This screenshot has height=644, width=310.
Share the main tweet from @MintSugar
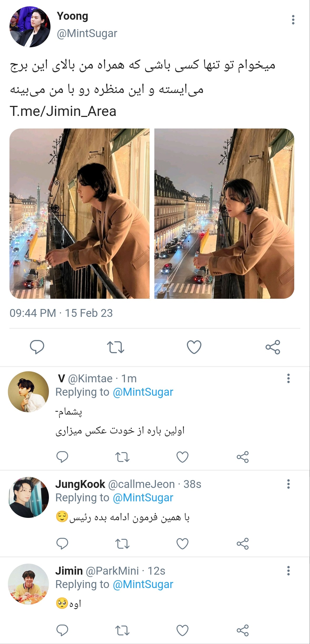point(273,347)
